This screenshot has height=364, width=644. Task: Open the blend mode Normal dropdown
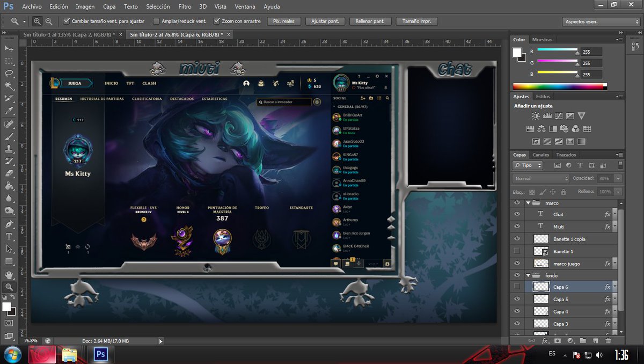(541, 178)
